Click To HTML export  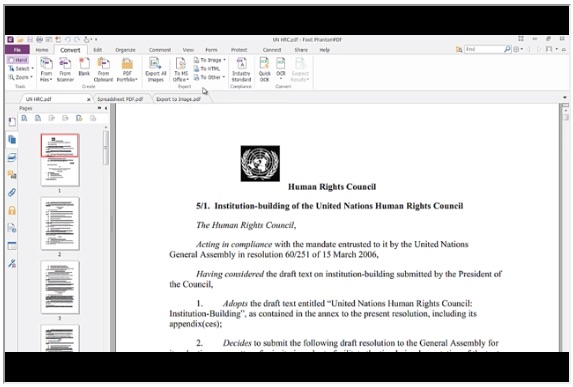click(x=207, y=68)
